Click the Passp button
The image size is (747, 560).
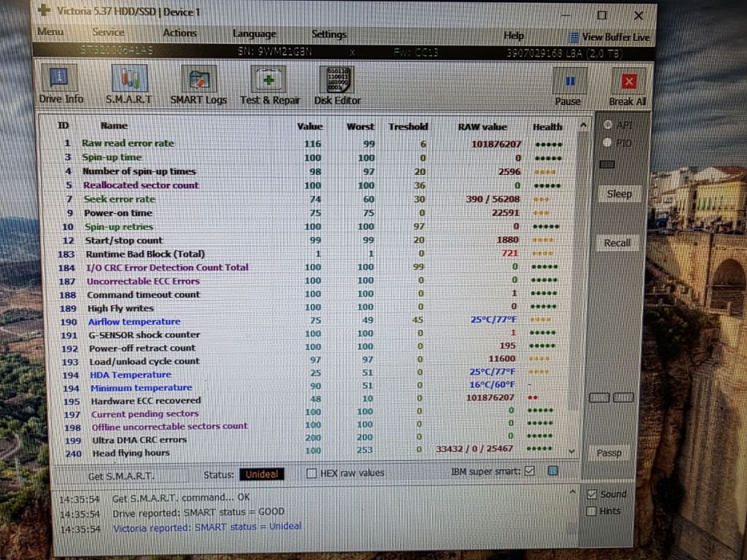[609, 453]
